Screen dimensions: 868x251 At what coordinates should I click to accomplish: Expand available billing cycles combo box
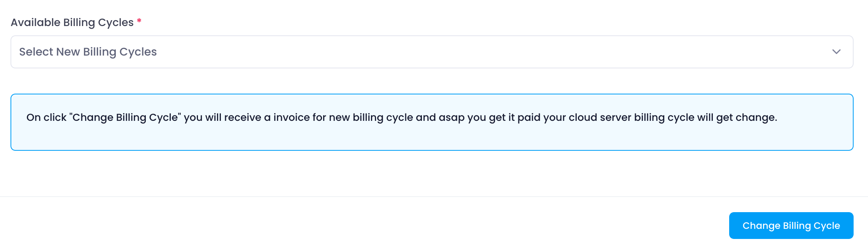pos(432,52)
